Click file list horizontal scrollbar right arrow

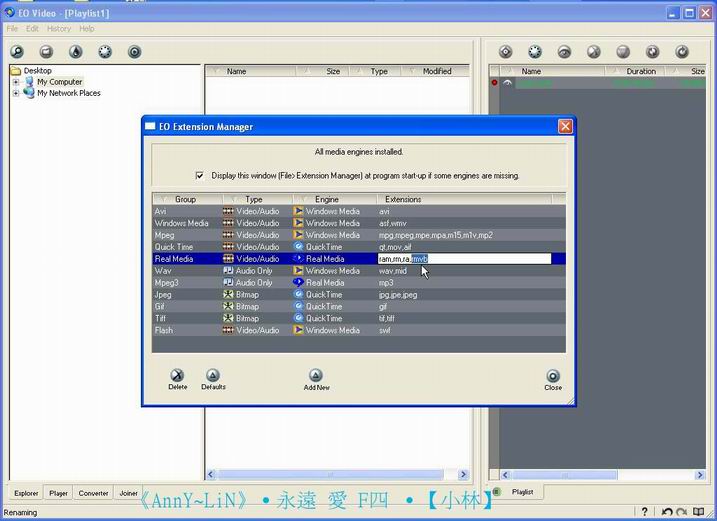coord(463,474)
